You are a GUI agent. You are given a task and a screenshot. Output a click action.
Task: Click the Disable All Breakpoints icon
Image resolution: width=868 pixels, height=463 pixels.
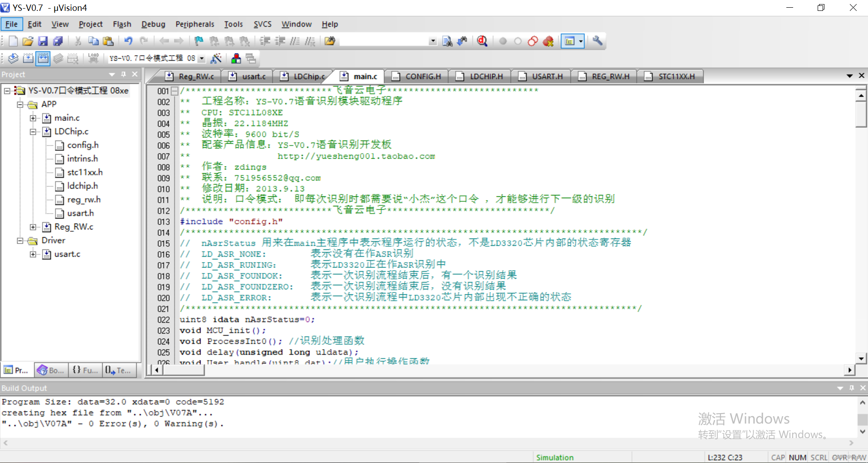pos(533,41)
